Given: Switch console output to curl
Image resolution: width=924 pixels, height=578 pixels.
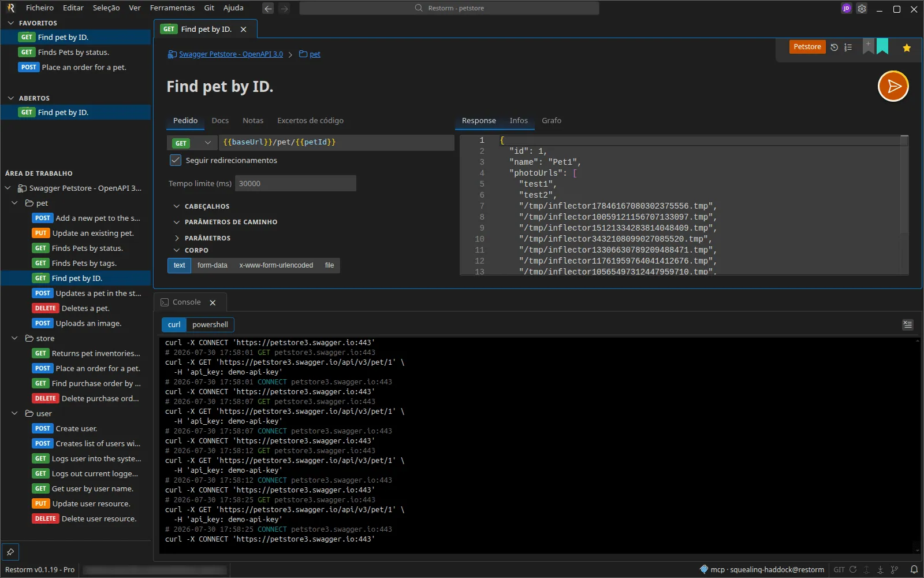Looking at the screenshot, I should tap(174, 325).
